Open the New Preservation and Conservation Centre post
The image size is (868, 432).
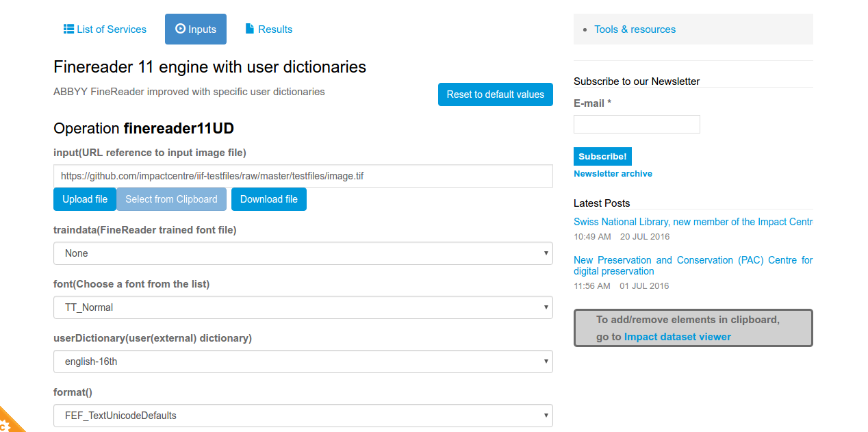tap(693, 266)
